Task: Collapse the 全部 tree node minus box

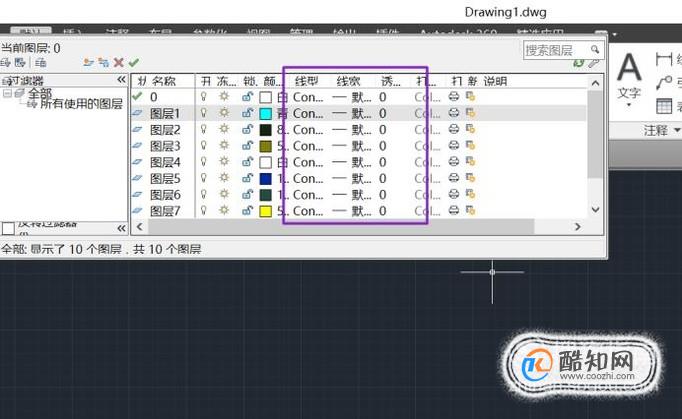Action: 7,93
